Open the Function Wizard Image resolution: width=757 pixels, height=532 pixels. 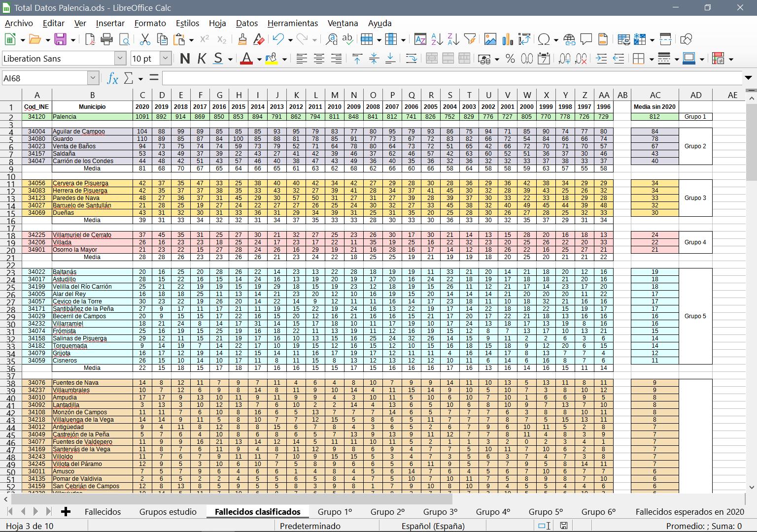tap(112, 78)
